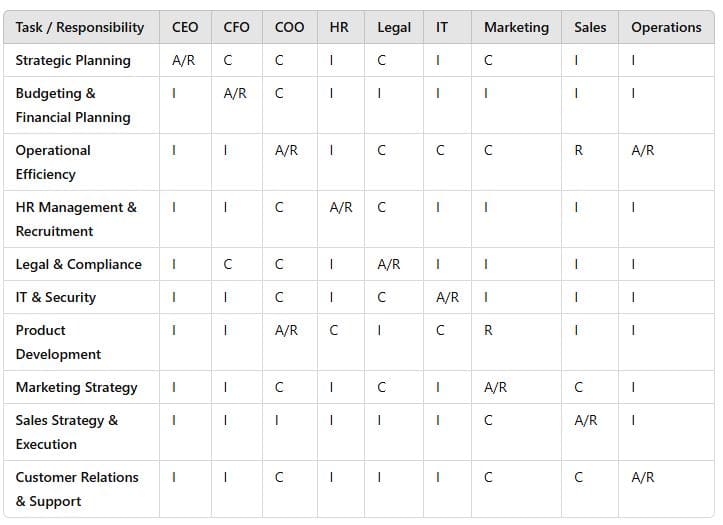
Task: Click the Operational Efficiency row label
Action: coord(53,162)
